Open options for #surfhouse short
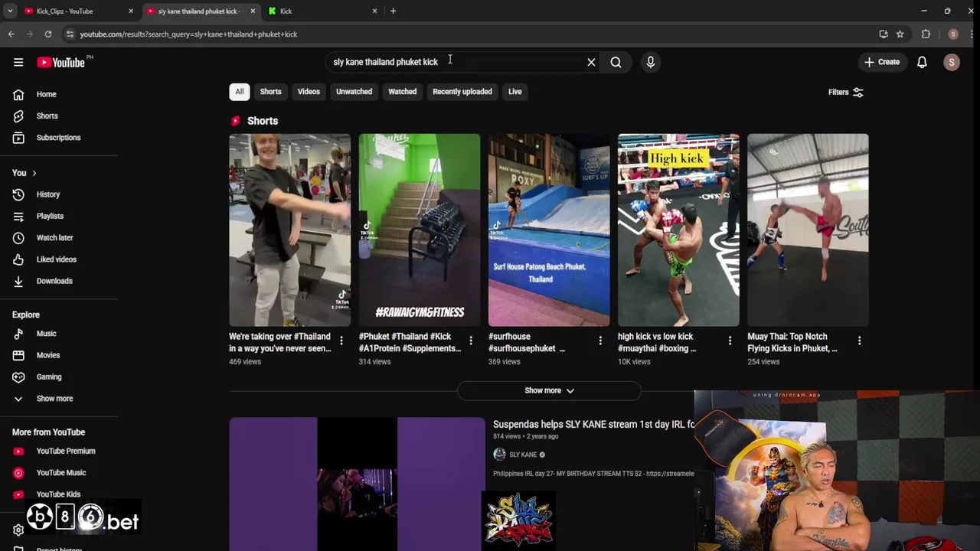Image resolution: width=980 pixels, height=551 pixels. [x=600, y=341]
